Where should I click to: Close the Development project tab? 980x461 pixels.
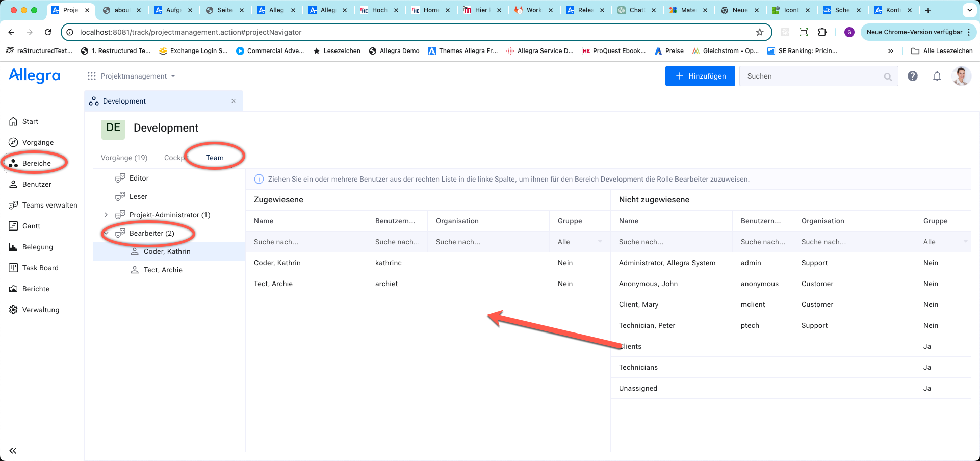234,101
